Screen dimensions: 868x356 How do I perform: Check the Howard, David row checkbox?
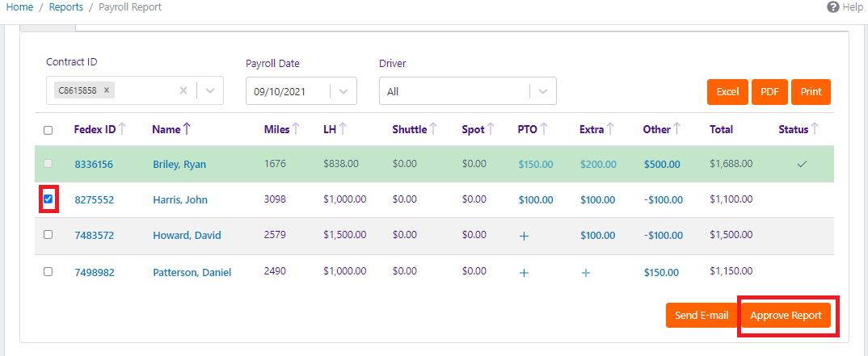click(48, 235)
